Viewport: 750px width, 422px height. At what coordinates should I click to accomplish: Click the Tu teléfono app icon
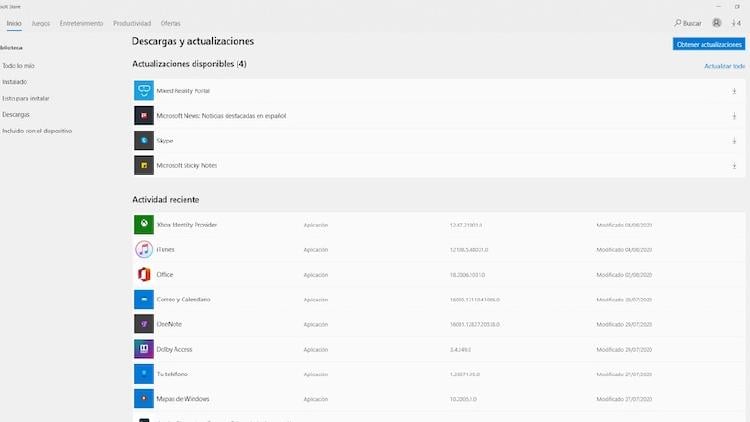tap(143, 374)
